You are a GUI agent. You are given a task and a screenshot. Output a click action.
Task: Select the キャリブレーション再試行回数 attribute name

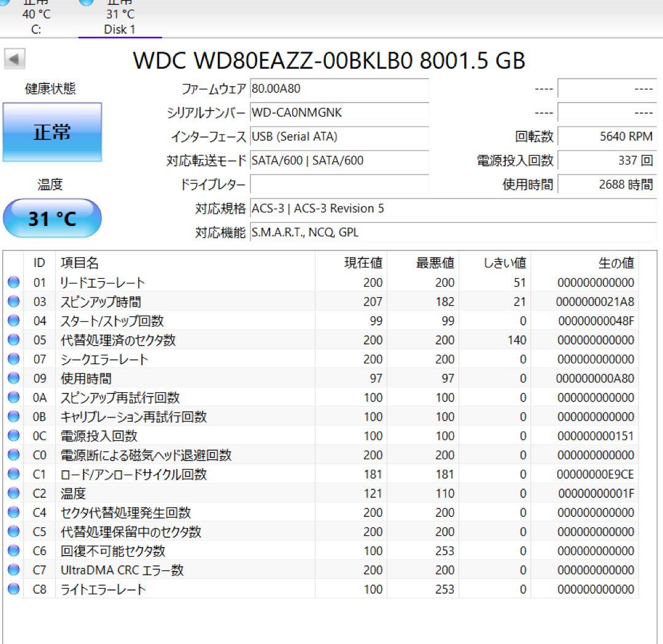point(134,417)
